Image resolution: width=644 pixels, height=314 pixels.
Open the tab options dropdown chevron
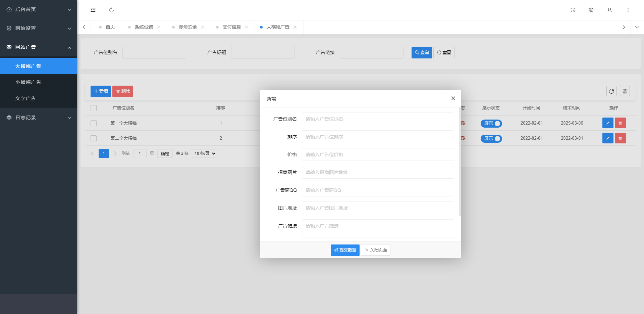(x=637, y=27)
